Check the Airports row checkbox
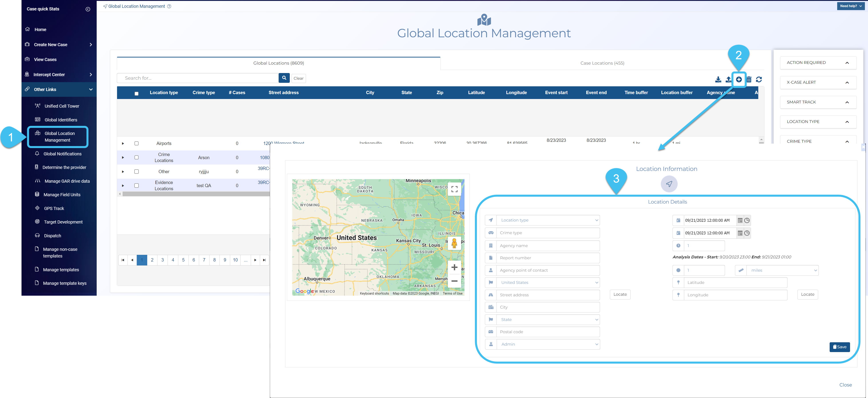 point(137,143)
